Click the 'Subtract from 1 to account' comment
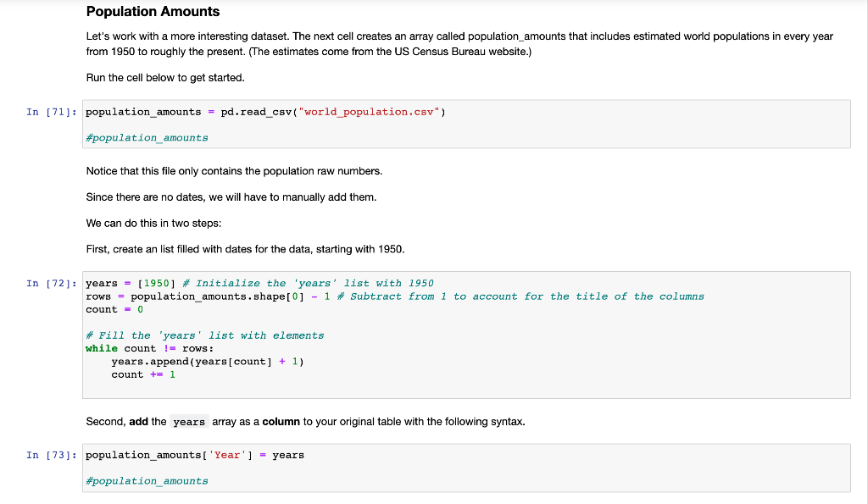Screen dimensions: 868x504 [x=520, y=296]
